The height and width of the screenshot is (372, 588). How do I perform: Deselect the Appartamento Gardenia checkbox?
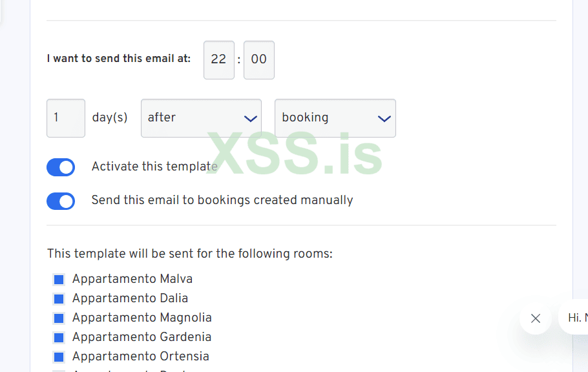[x=59, y=338]
